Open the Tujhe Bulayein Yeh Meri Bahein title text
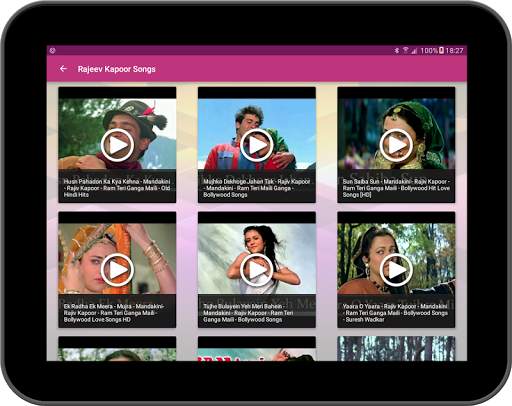The height and width of the screenshot is (406, 512). (248, 313)
